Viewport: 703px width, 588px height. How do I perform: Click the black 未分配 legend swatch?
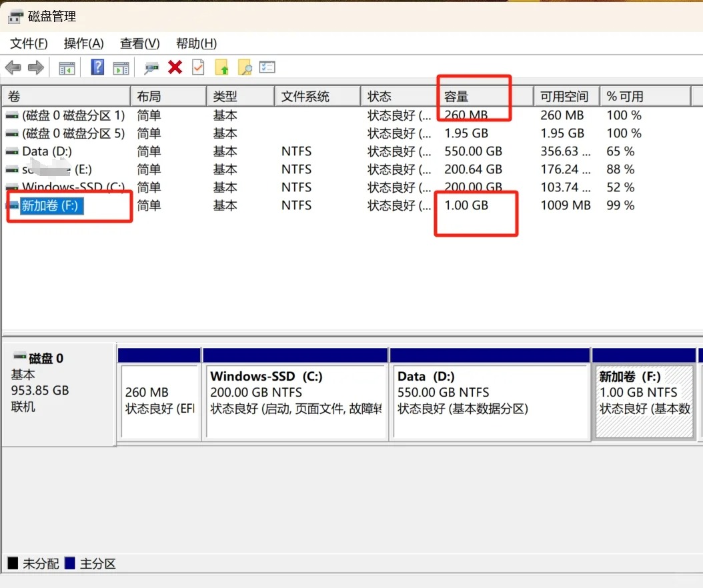point(13,563)
